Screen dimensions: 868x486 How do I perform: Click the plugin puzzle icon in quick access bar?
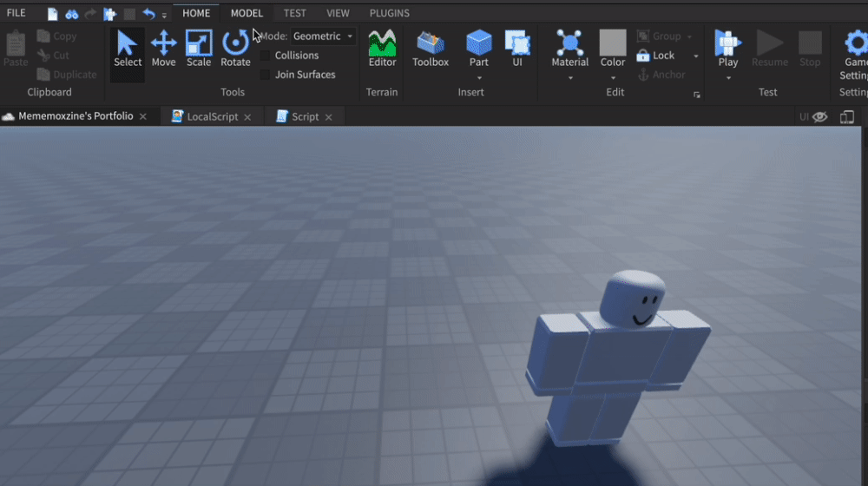[x=109, y=14]
